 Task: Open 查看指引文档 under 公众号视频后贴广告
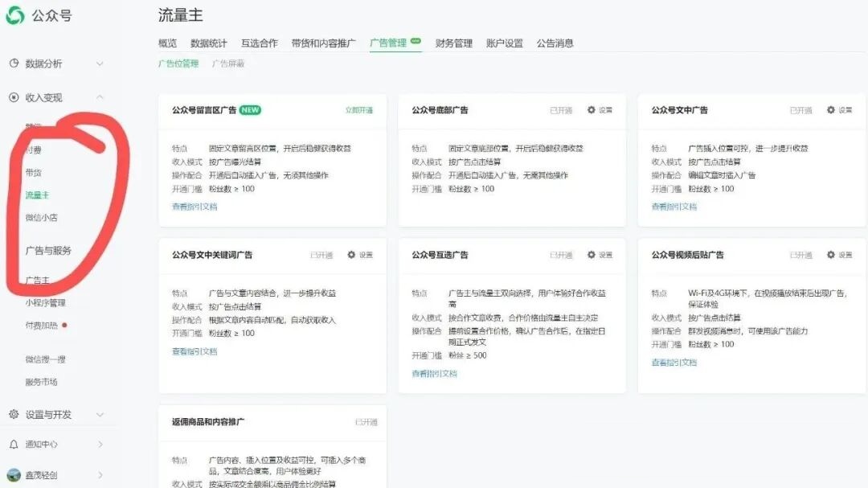pyautogui.click(x=674, y=363)
